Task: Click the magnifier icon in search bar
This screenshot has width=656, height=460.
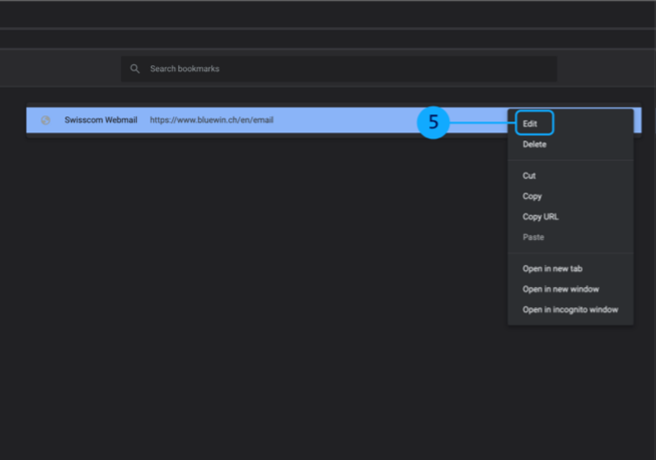Action: point(135,69)
